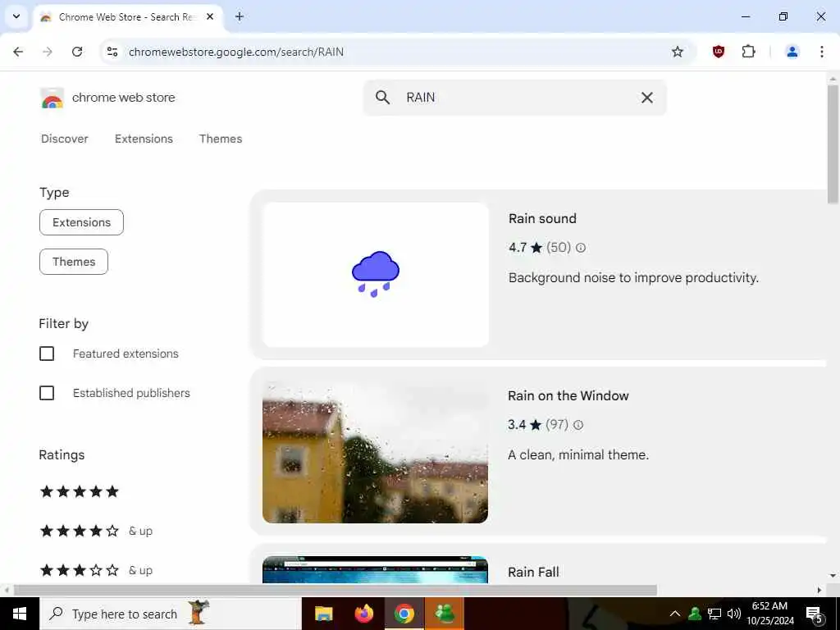Screen dimensions: 840x630
Task: Reload the Chrome Web Store page
Action: coord(77,52)
